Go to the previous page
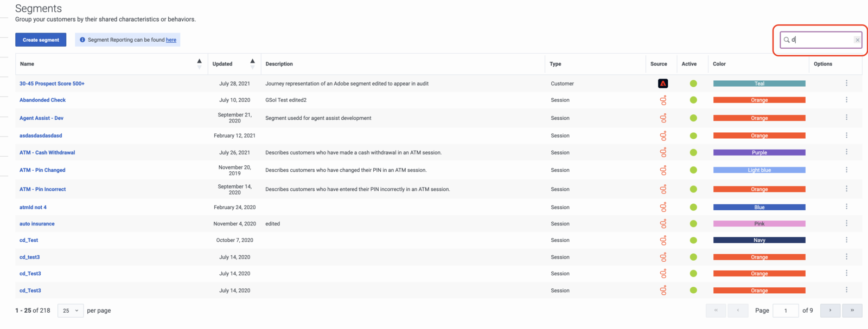The image size is (868, 329). (x=738, y=310)
